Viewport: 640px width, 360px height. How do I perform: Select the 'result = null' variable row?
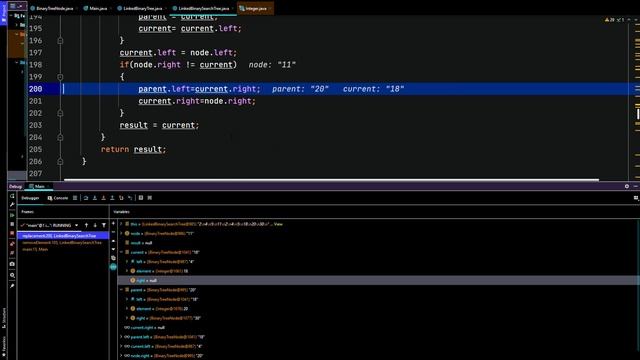pos(378,243)
